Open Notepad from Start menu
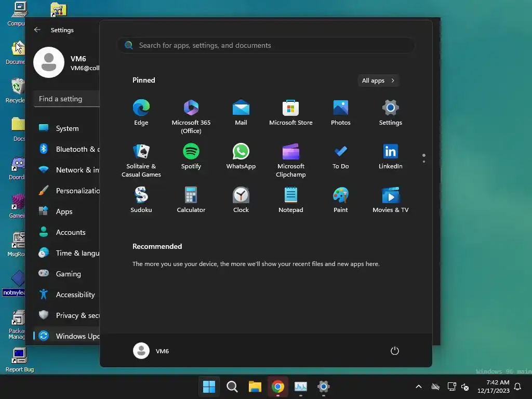This screenshot has height=399, width=532. coord(291,200)
